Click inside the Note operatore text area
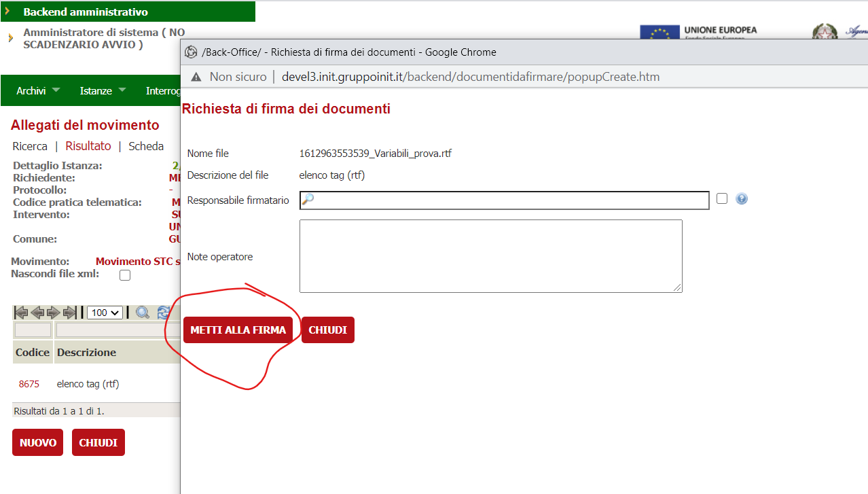 (x=489, y=256)
